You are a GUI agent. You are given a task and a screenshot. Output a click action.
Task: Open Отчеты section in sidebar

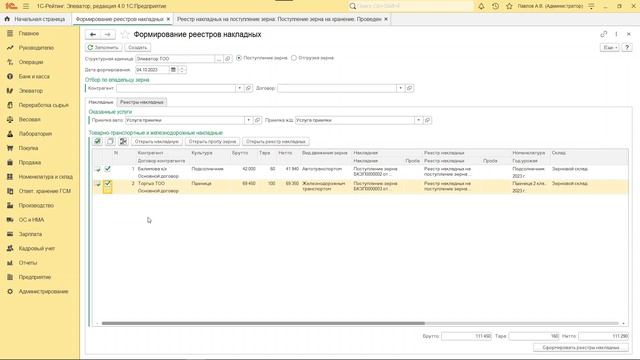pos(28,263)
